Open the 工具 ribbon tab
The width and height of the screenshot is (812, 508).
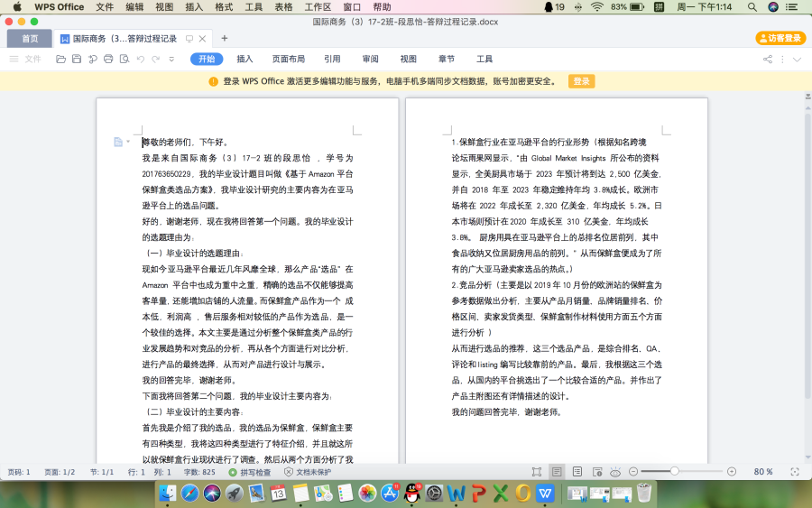(484, 59)
